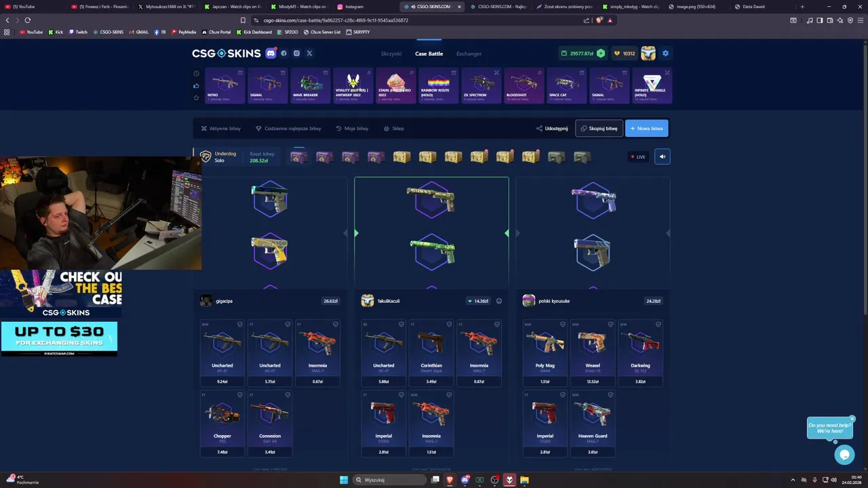
Task: Click the wallet balance 29577.87zł
Action: click(577, 53)
